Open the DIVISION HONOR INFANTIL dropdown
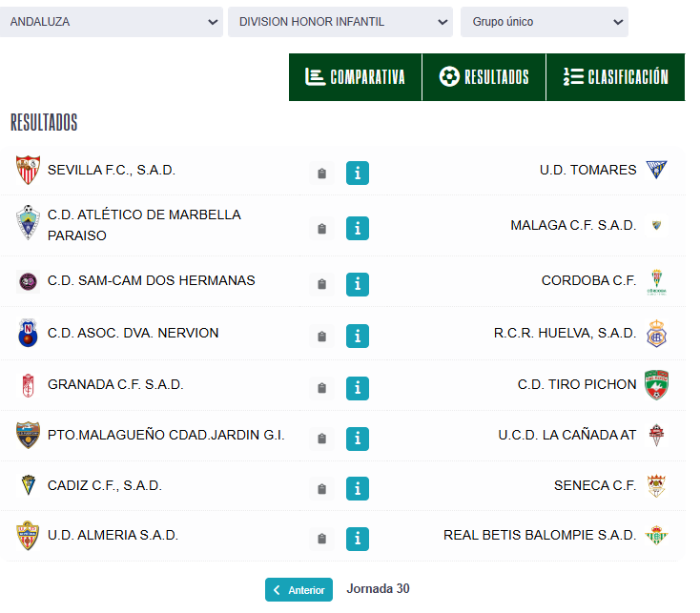The height and width of the screenshot is (613, 700). 340,22
